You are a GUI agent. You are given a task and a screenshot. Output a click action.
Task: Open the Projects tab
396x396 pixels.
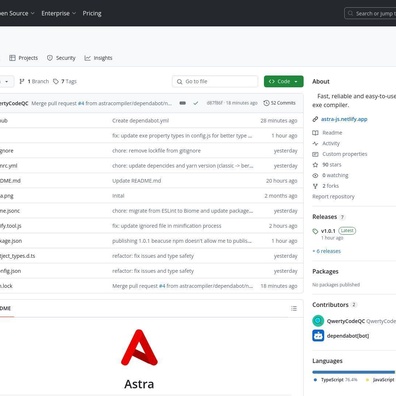[x=23, y=58]
